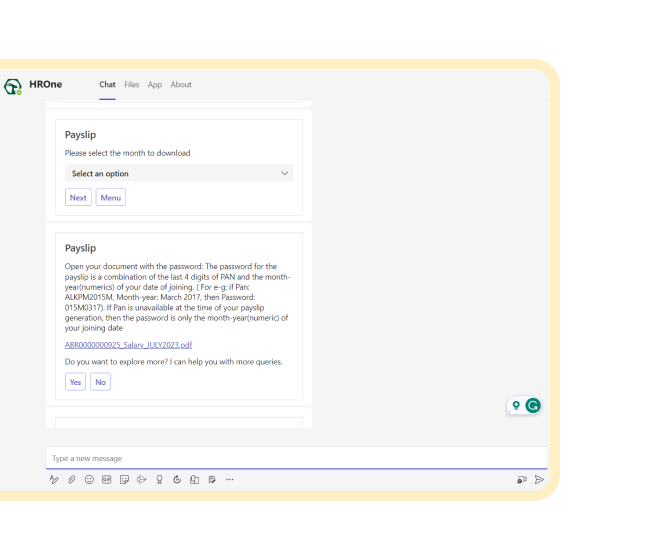Click the Send message arrow icon
Image resolution: width=668 pixels, height=560 pixels.
[539, 480]
